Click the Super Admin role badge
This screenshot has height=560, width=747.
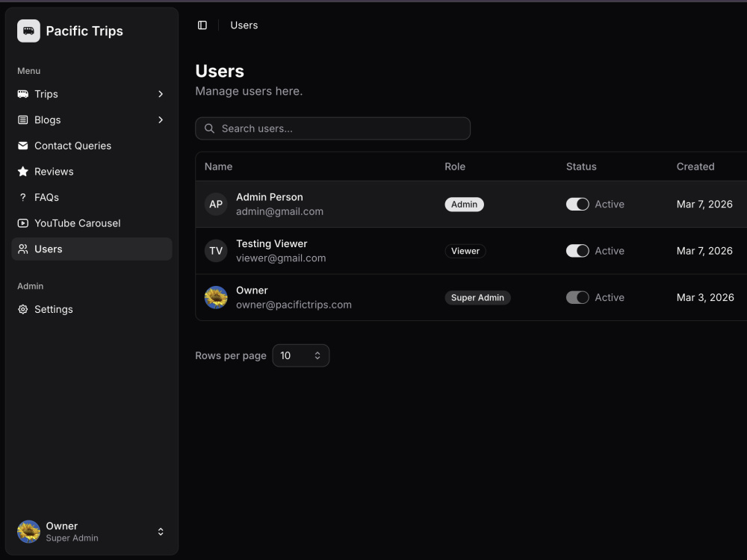click(477, 298)
